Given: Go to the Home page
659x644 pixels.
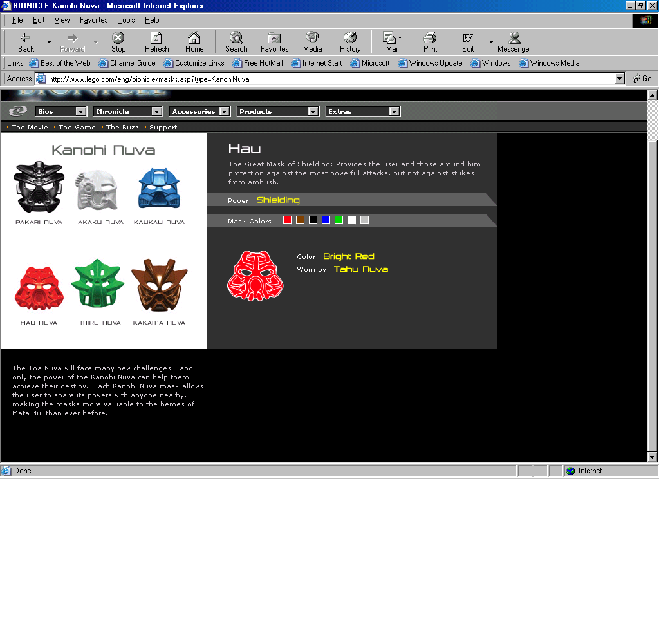Looking at the screenshot, I should [194, 42].
